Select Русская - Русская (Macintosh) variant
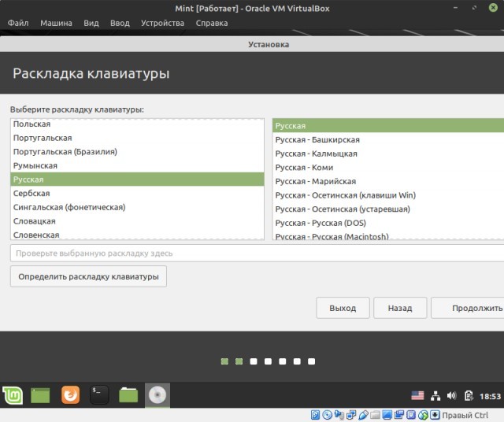The width and height of the screenshot is (504, 422). [x=388, y=235]
